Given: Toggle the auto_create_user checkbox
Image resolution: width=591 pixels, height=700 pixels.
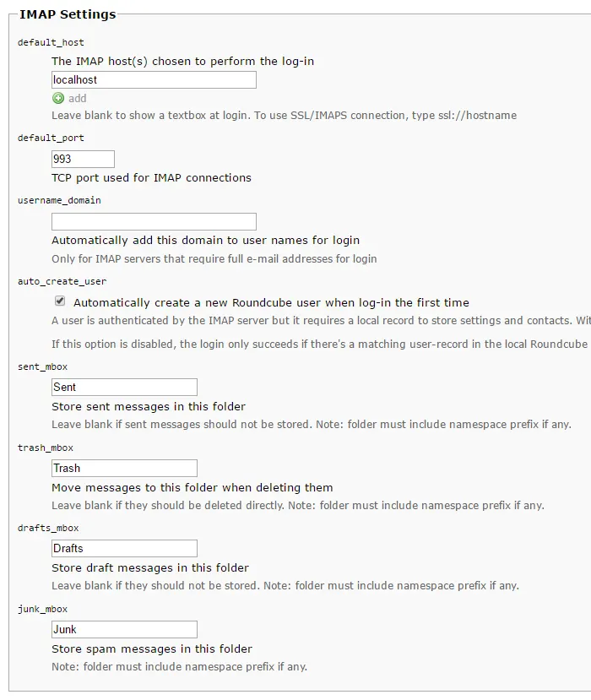Looking at the screenshot, I should click(x=60, y=301).
